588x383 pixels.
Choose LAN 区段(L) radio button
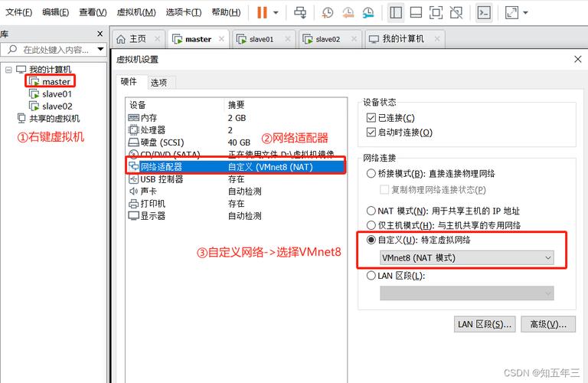(371, 276)
